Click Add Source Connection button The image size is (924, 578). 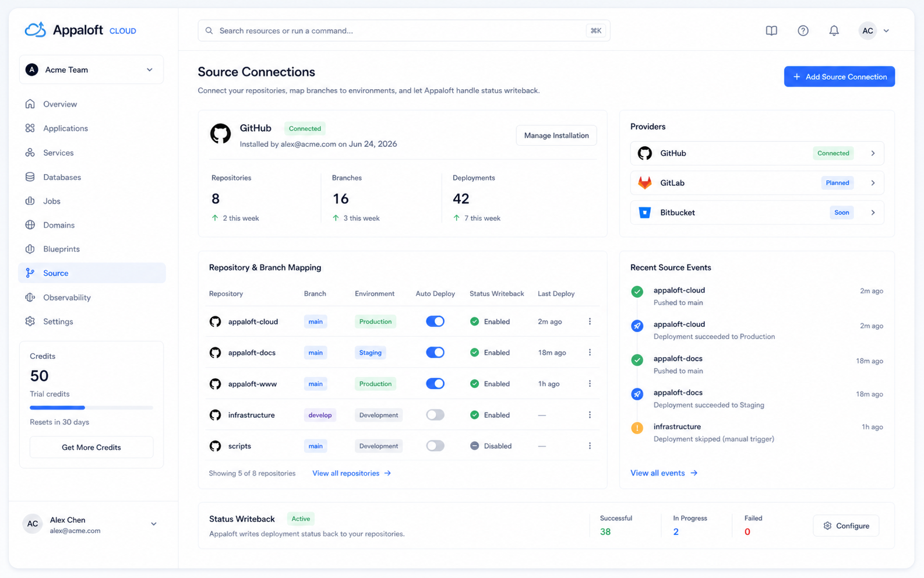pos(839,77)
